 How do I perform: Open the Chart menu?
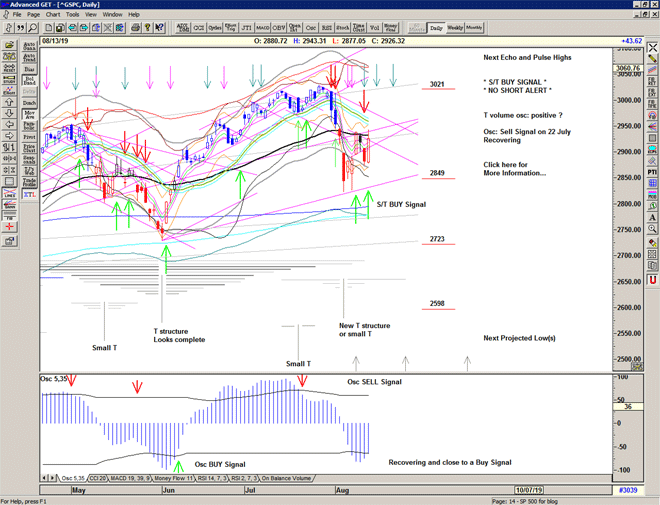tap(53, 14)
